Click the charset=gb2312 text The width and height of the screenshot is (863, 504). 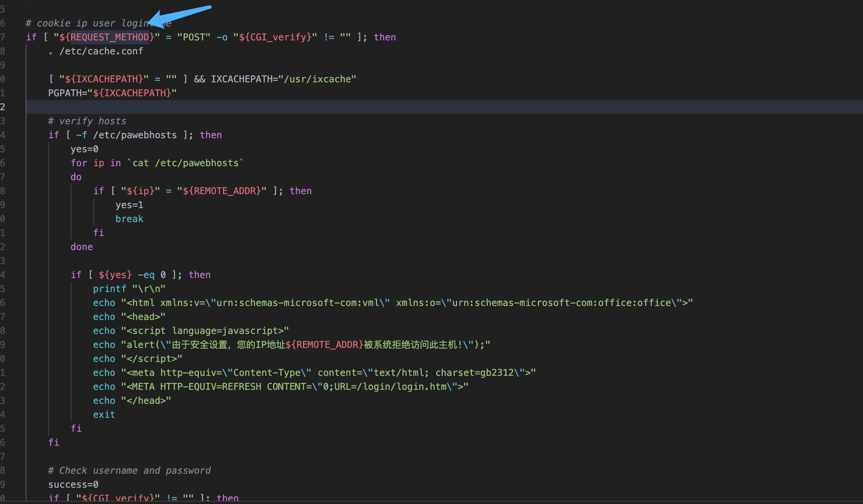(475, 373)
